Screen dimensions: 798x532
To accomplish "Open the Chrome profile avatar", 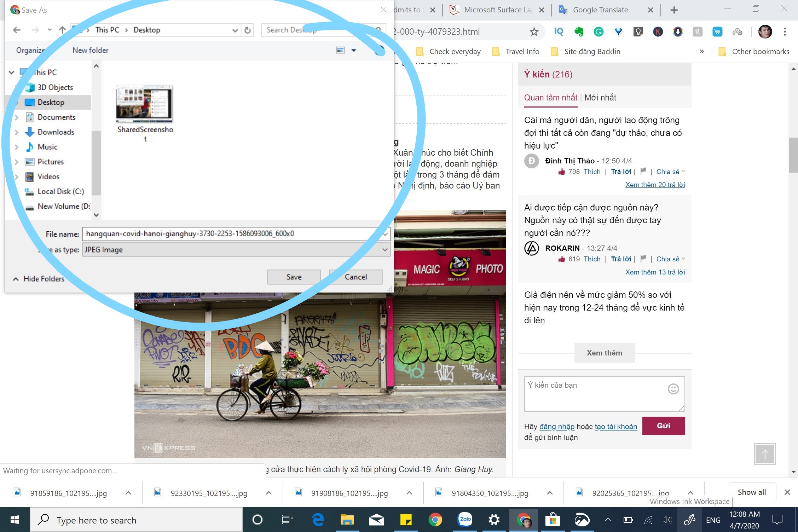I will pyautogui.click(x=765, y=31).
